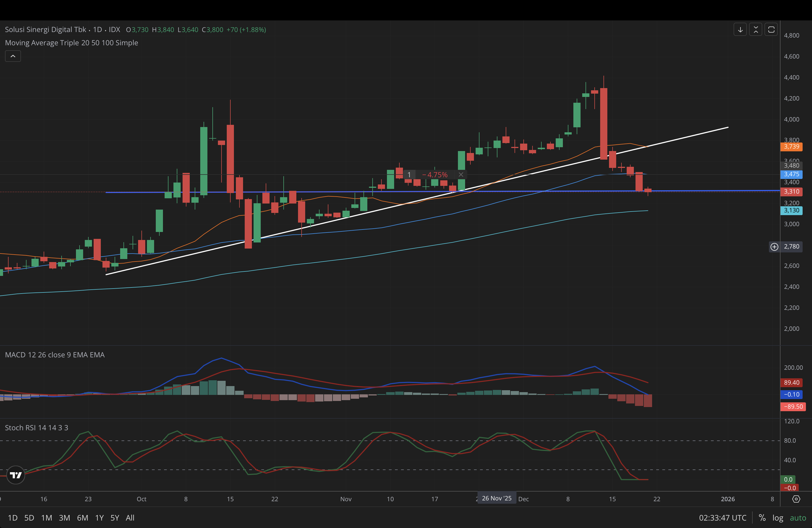Show All time range data
The height and width of the screenshot is (528, 812).
tap(130, 518)
